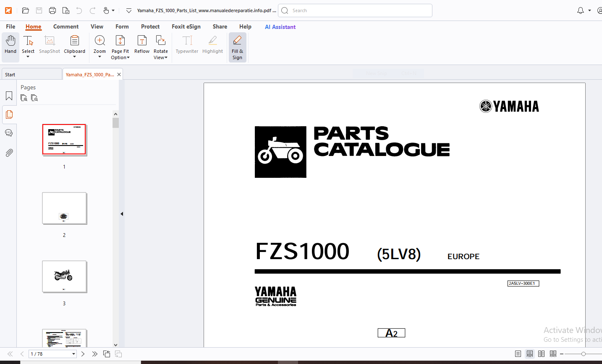Click the SnapShot tool
Image resolution: width=602 pixels, height=364 pixels.
(x=50, y=44)
